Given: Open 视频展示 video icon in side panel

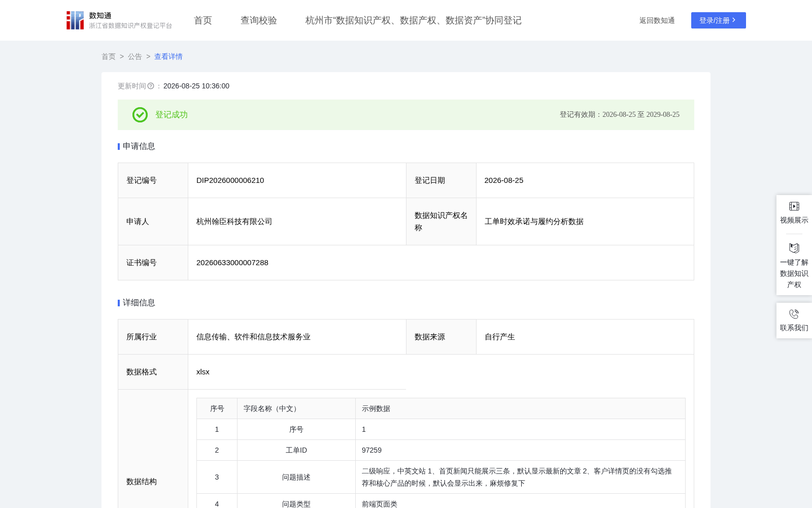Looking at the screenshot, I should click(794, 206).
